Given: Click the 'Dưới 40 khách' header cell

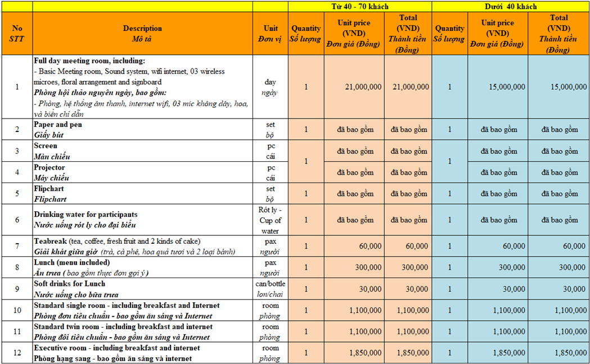Looking at the screenshot, I should 511,6.
